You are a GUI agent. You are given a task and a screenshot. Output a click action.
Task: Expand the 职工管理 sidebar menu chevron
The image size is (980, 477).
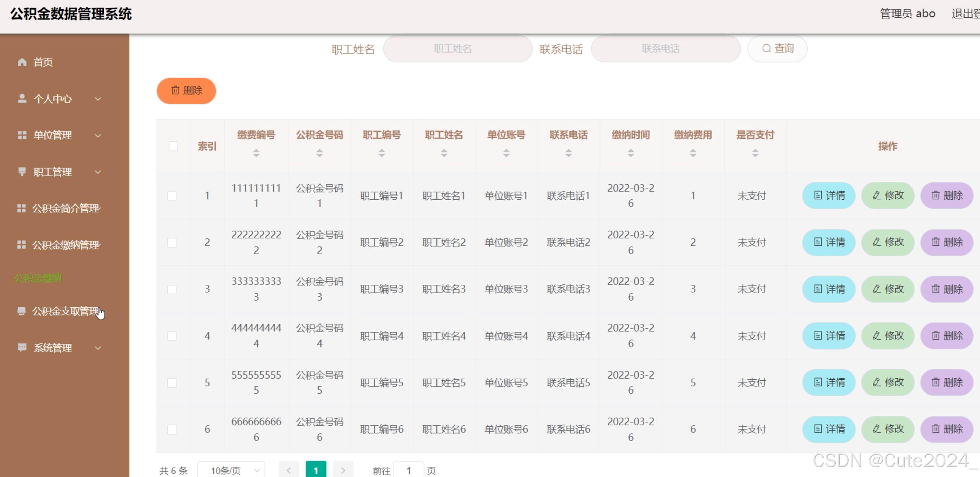point(98,172)
